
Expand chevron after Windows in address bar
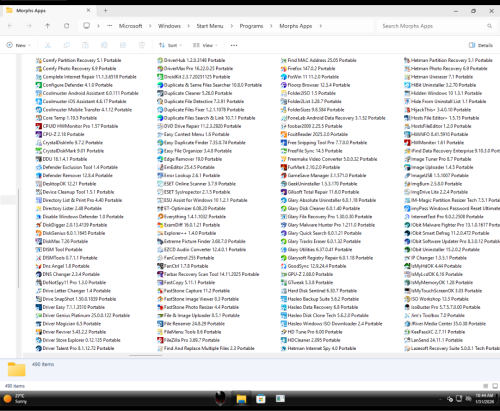(x=188, y=26)
